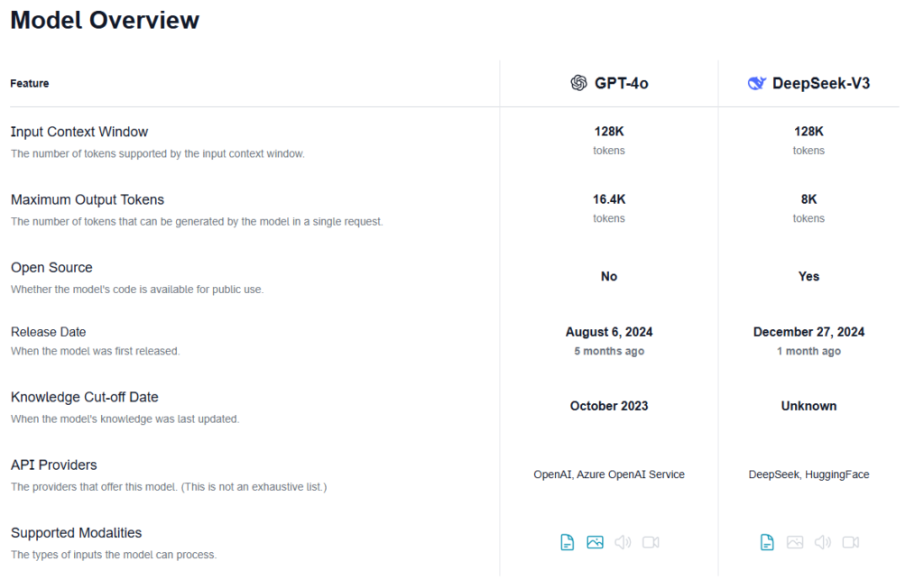Click DeepSeek-V3 release date December 27, 2024
The image size is (924, 580).
click(x=808, y=332)
